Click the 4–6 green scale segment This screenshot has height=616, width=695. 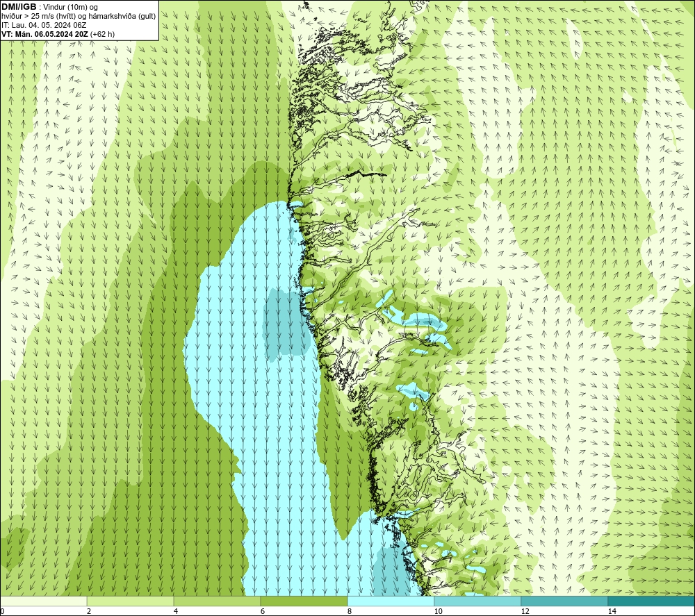pyautogui.click(x=217, y=601)
